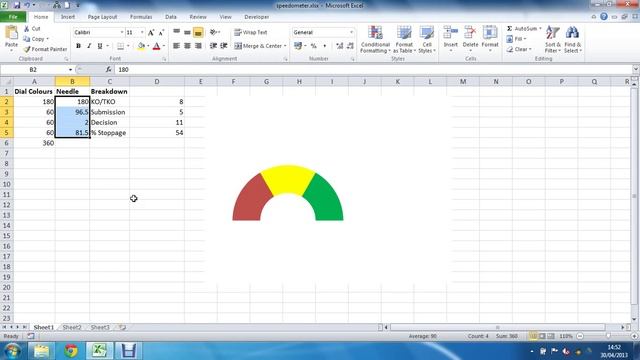Open Windows Start menu
This screenshot has width=640, height=360.
(12, 351)
